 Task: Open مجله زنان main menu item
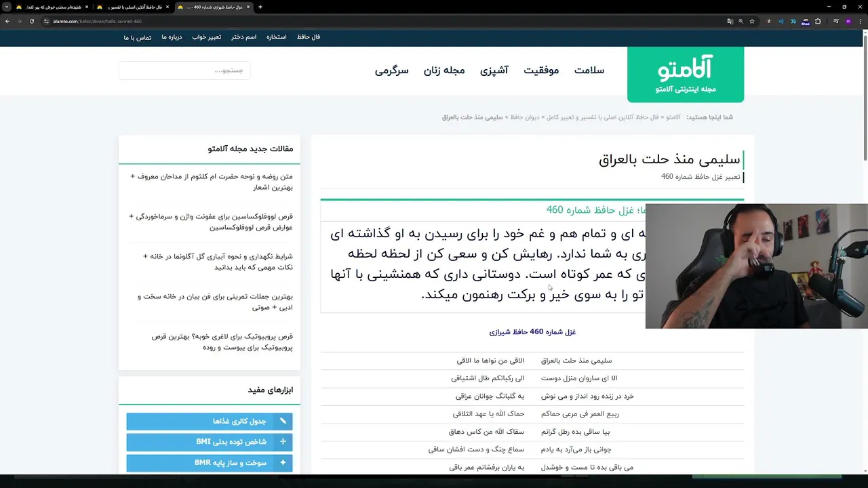click(x=444, y=70)
